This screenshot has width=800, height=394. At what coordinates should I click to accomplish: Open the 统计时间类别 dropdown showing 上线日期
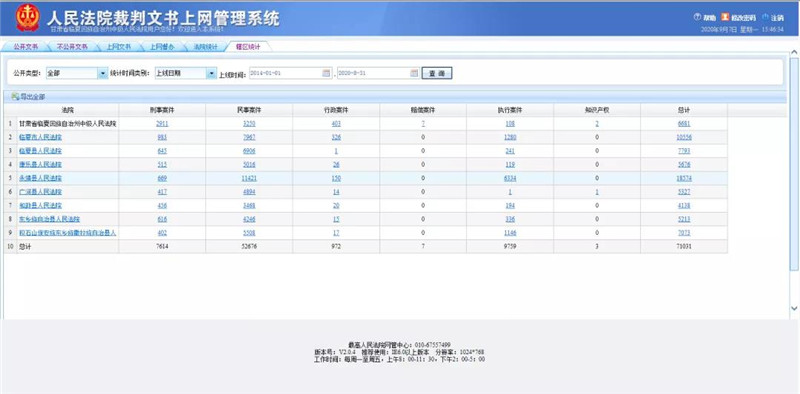[x=211, y=73]
